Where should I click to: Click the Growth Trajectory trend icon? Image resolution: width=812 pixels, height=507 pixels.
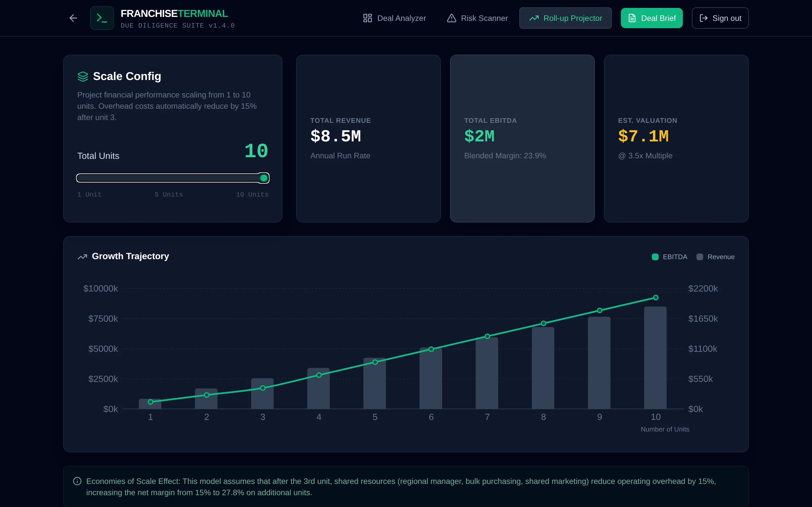[x=83, y=257]
